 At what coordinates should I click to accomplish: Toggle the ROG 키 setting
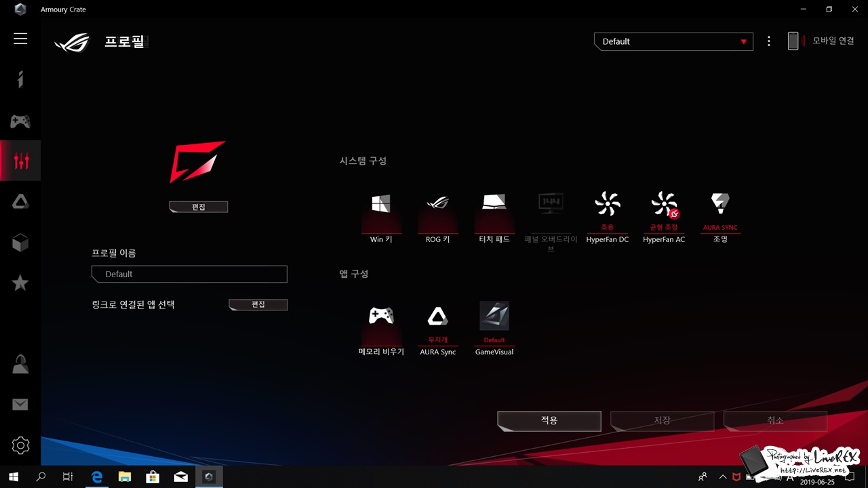click(x=437, y=218)
